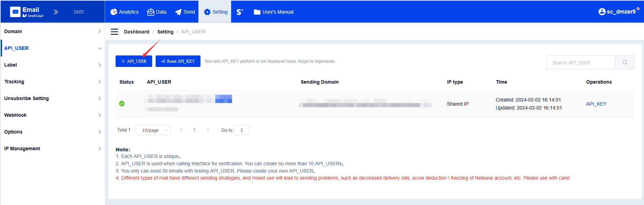
Task: Open the User's Manual menu
Action: click(274, 12)
